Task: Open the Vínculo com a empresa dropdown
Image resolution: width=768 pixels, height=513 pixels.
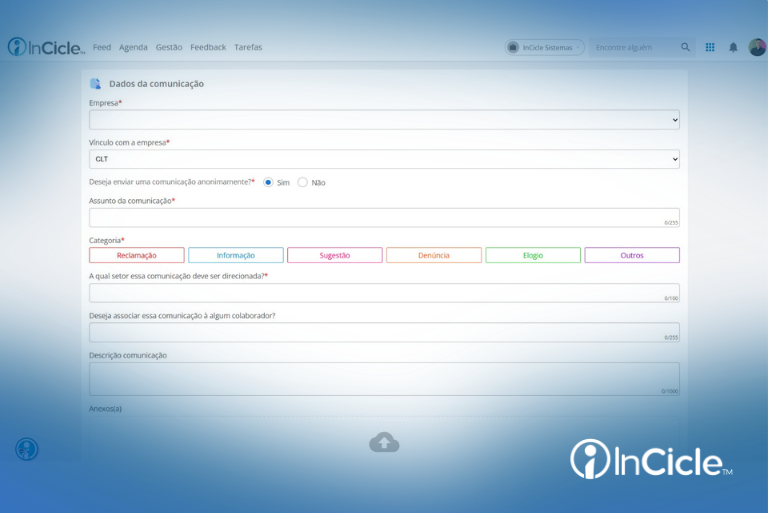Action: pos(384,159)
